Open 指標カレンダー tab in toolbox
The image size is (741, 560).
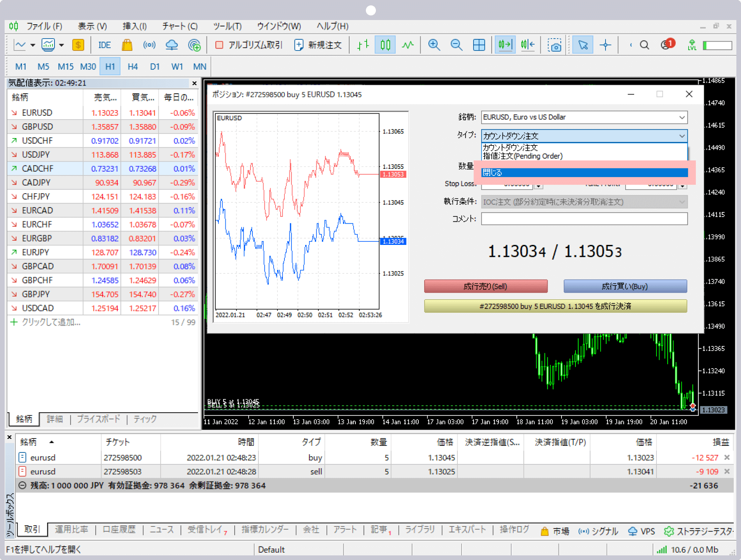265,530
